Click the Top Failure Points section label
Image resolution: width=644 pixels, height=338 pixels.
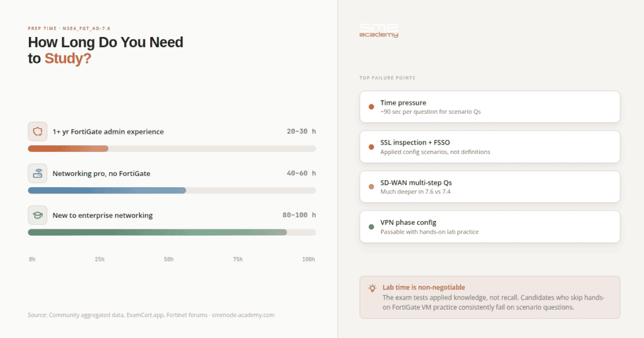click(x=387, y=77)
